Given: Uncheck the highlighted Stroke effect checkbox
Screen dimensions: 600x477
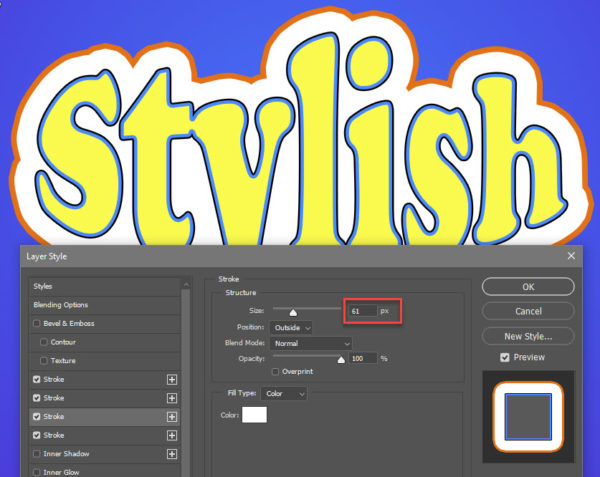Looking at the screenshot, I should [x=37, y=417].
